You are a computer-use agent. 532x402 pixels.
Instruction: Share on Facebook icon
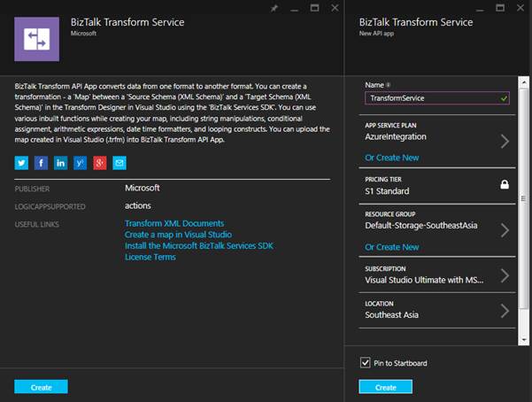tap(41, 163)
